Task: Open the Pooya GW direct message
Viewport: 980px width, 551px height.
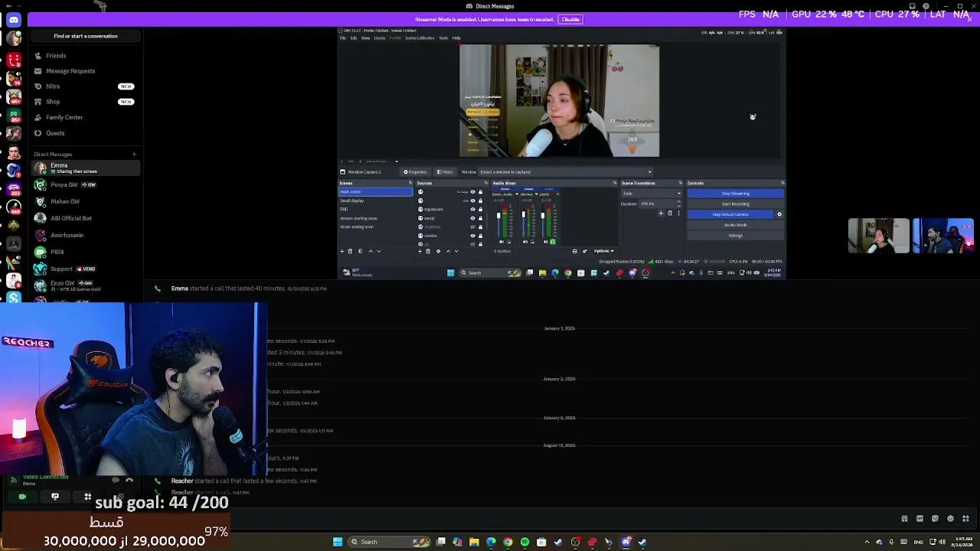Action: pos(85,185)
